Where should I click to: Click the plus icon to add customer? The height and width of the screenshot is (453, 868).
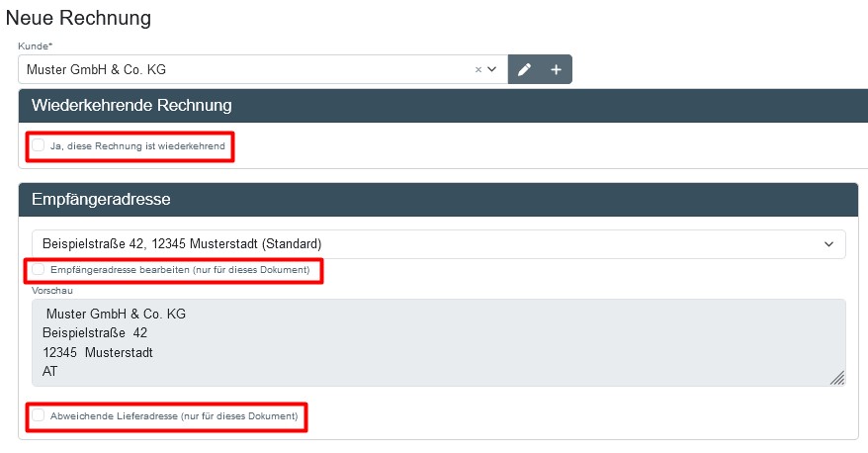556,70
